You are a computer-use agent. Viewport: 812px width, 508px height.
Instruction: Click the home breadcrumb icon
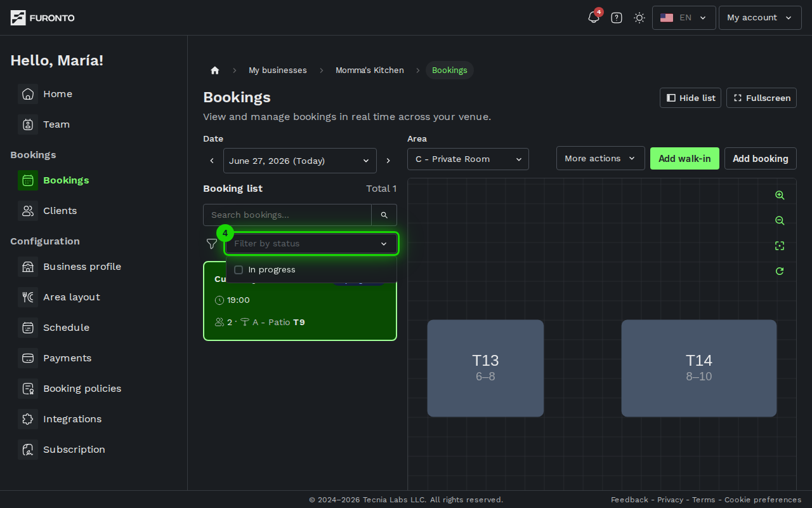215,70
